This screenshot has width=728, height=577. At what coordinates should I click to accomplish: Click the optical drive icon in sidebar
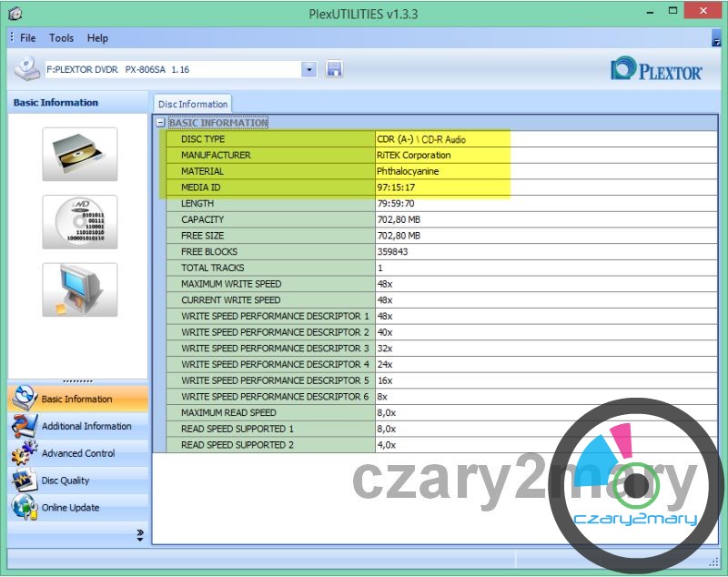click(79, 154)
